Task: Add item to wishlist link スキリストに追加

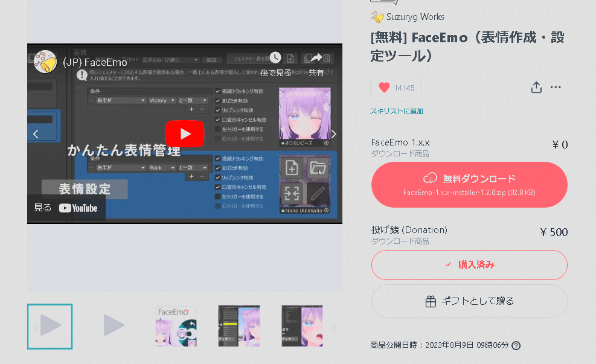Action: click(x=397, y=111)
